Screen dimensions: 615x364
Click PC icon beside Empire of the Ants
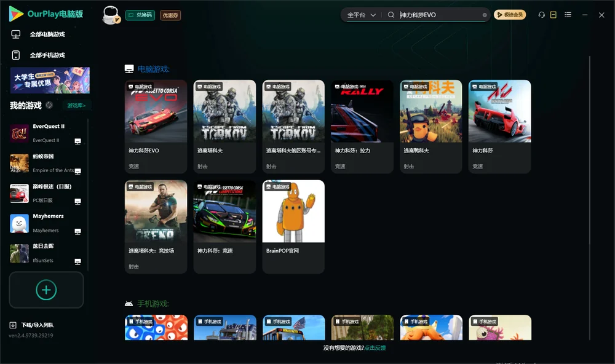click(77, 172)
